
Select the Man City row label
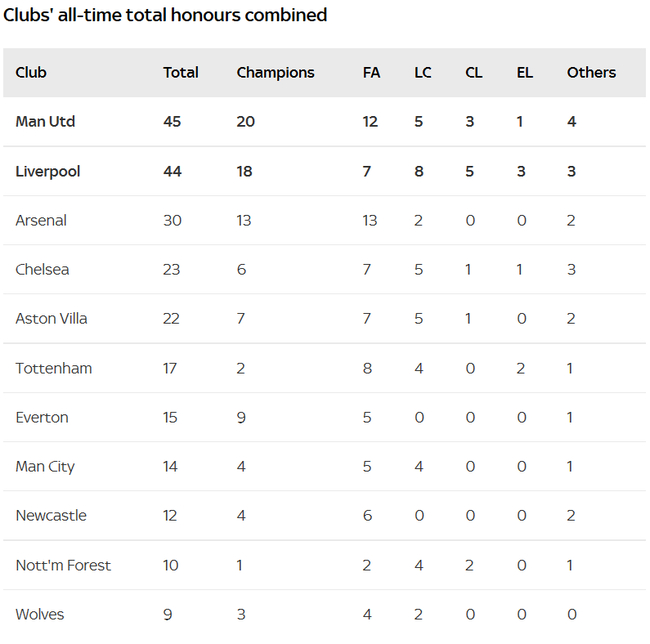(x=45, y=467)
